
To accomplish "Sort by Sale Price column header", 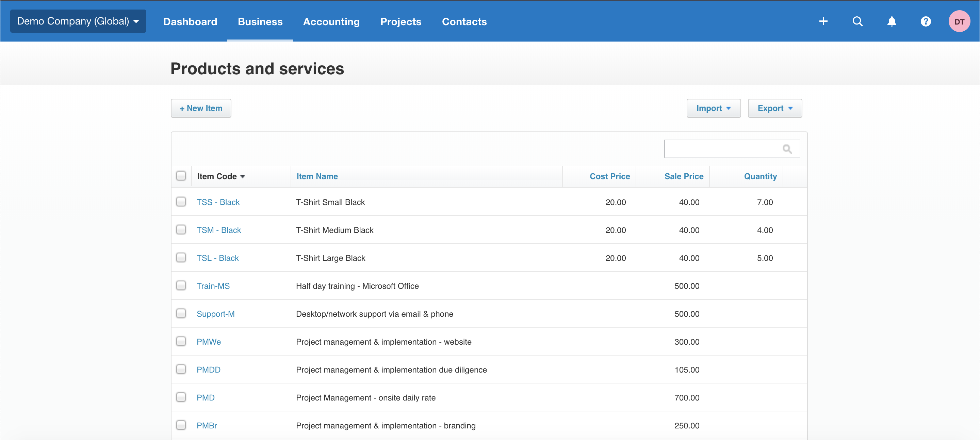I will coord(684,176).
